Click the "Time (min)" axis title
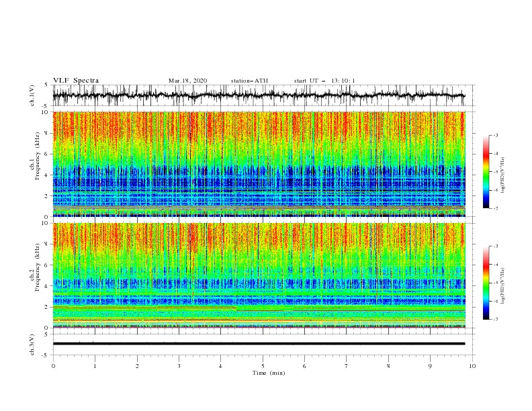532x411 pixels. pos(269,373)
